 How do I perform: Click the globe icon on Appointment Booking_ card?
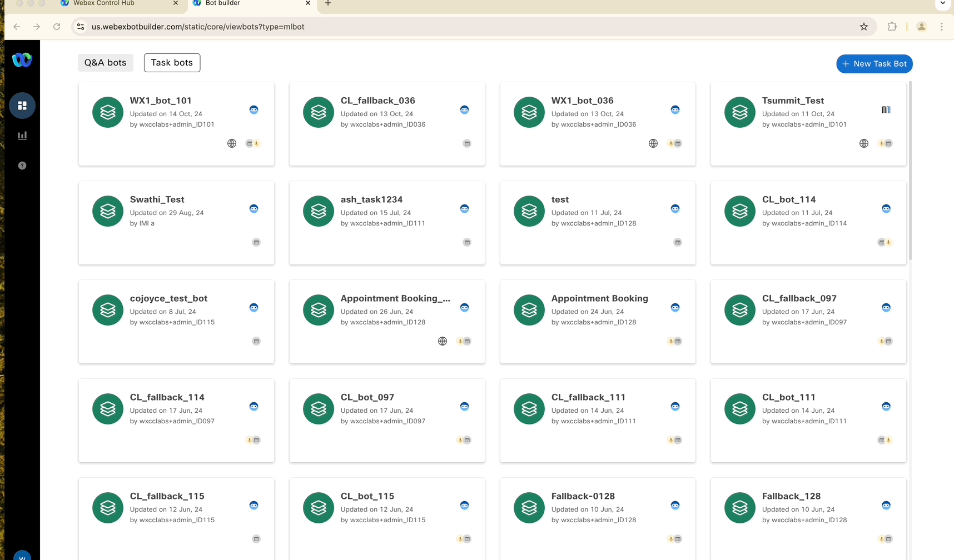click(x=443, y=341)
